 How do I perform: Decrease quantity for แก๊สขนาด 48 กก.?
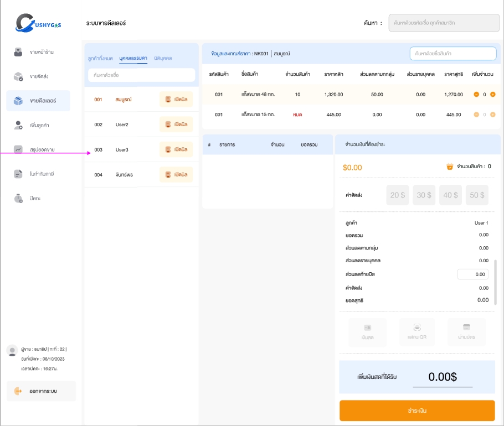tap(476, 95)
